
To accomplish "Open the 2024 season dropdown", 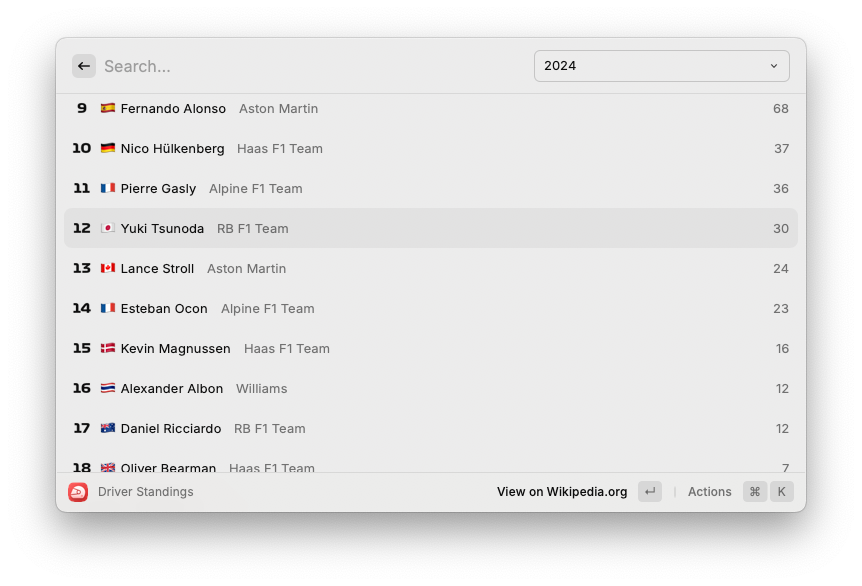I will 661,66.
